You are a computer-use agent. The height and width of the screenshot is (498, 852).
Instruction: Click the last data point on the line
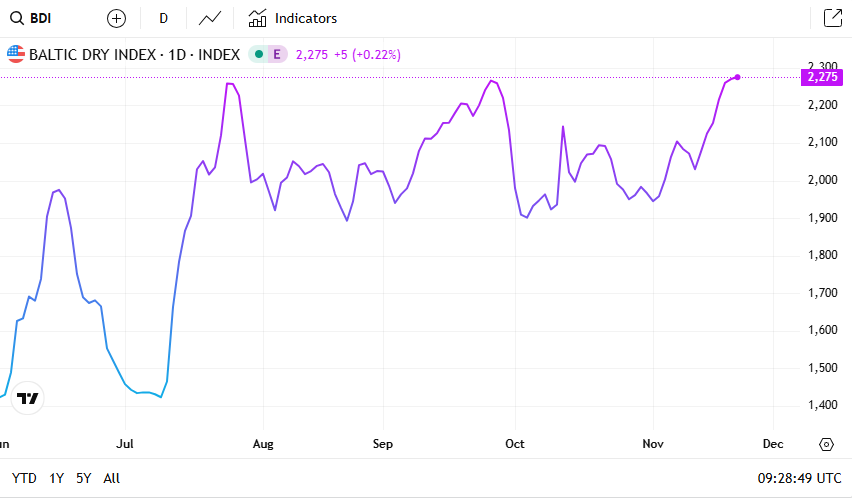737,77
